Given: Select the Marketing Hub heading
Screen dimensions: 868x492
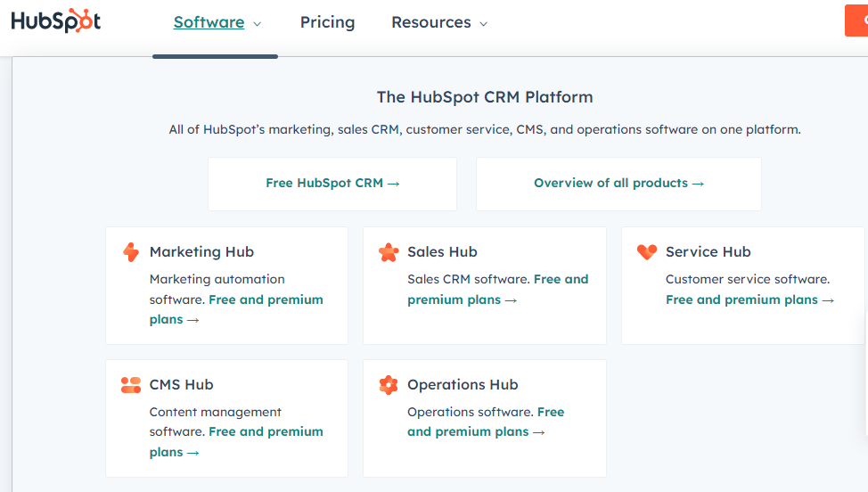Looking at the screenshot, I should 201,252.
